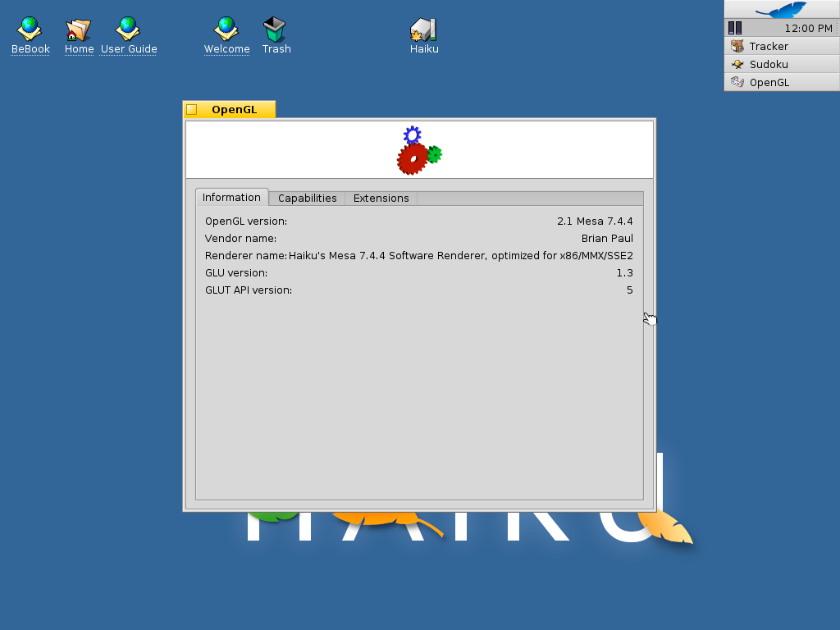The image size is (840, 630).
Task: Open the Extensions tab
Action: 381,199
